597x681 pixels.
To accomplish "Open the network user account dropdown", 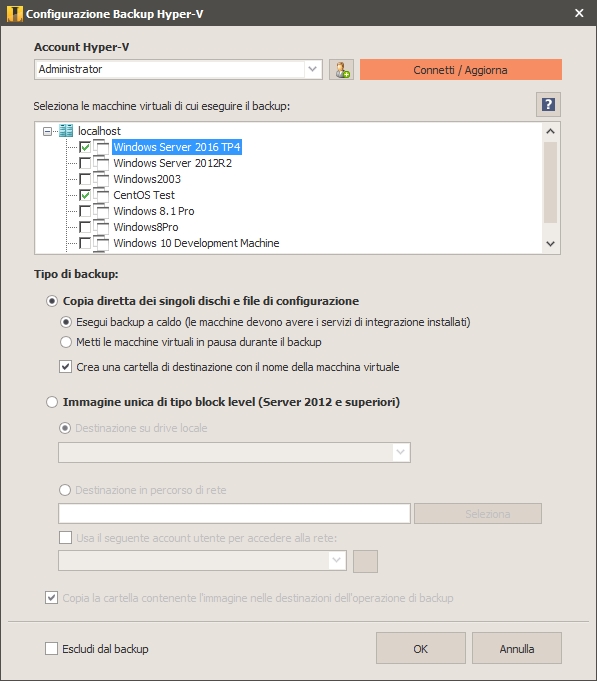I will click(x=336, y=560).
